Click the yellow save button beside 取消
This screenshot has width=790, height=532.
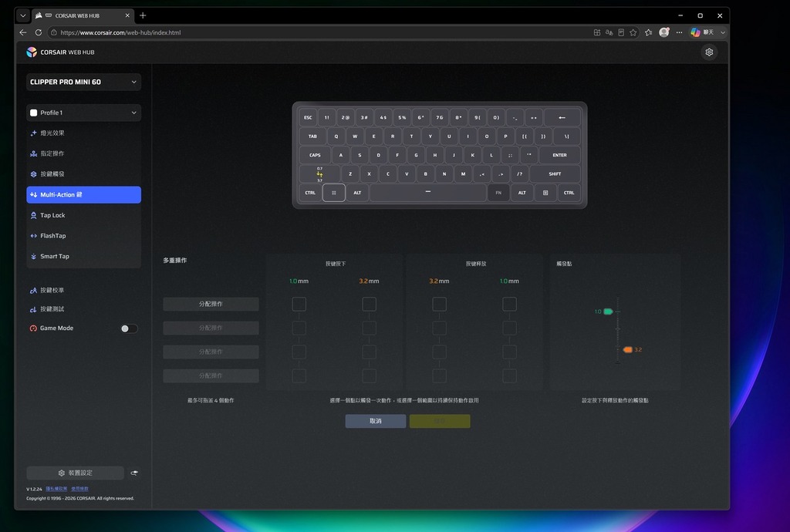[440, 421]
